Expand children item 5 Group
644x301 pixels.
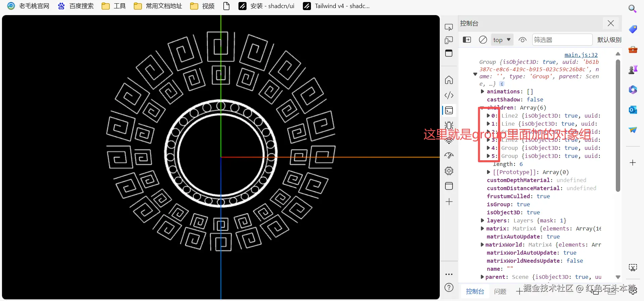point(488,156)
